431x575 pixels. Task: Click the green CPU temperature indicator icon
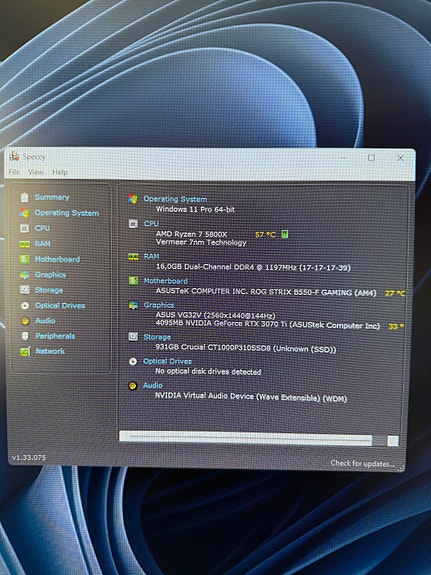pos(285,234)
